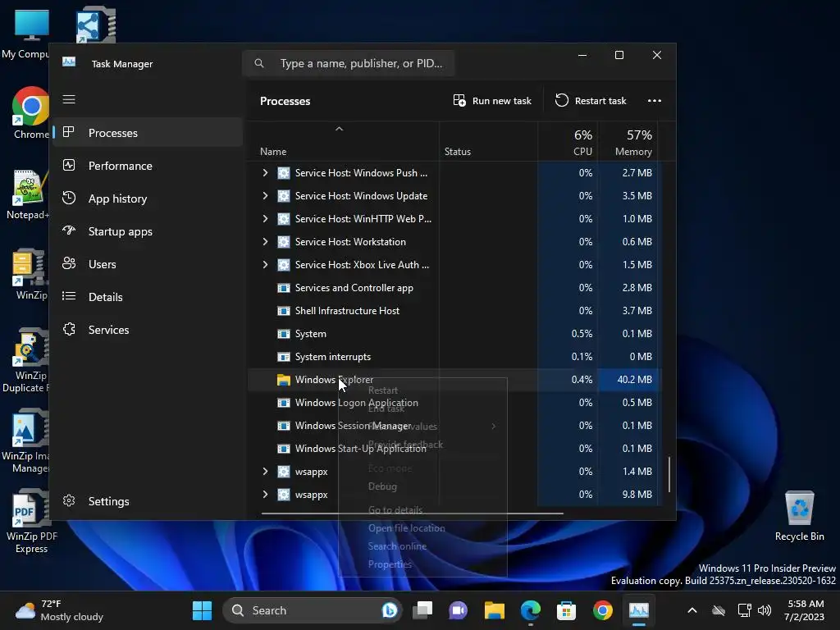The height and width of the screenshot is (630, 840).
Task: Click the Windows Start button
Action: pos(202,610)
